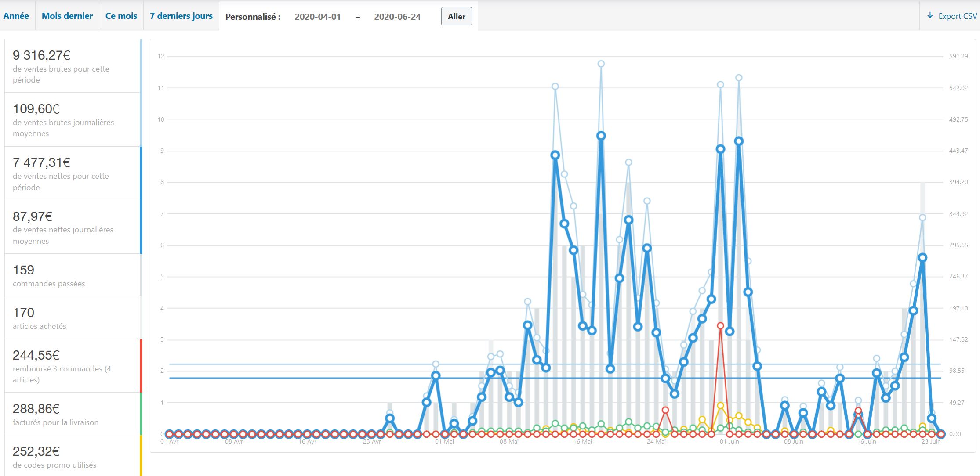Select the Ce mois tab
The height and width of the screenshot is (476, 980).
121,16
